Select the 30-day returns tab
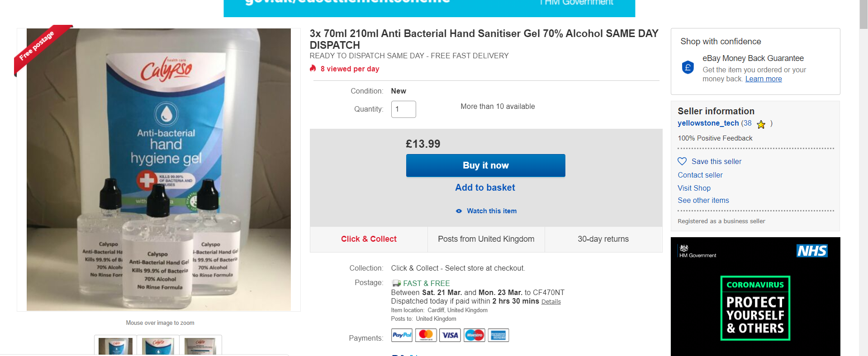Viewport: 868px width, 356px height. pos(603,239)
